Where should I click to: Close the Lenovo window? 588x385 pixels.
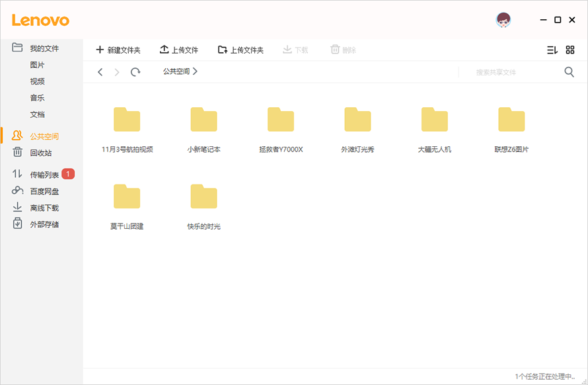pos(572,20)
